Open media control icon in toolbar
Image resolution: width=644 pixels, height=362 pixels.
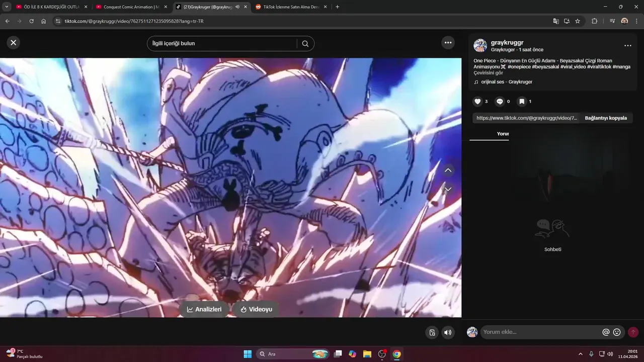tap(612, 21)
